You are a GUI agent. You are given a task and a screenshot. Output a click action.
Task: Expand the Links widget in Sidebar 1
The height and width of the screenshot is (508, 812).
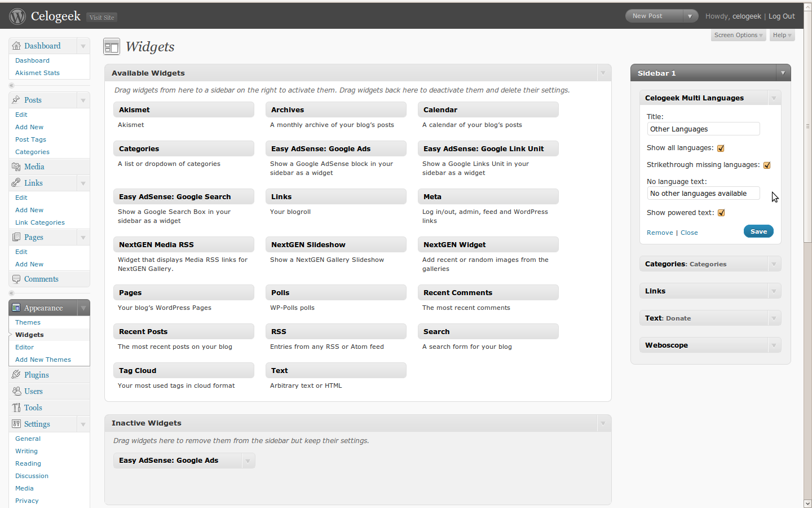774,291
